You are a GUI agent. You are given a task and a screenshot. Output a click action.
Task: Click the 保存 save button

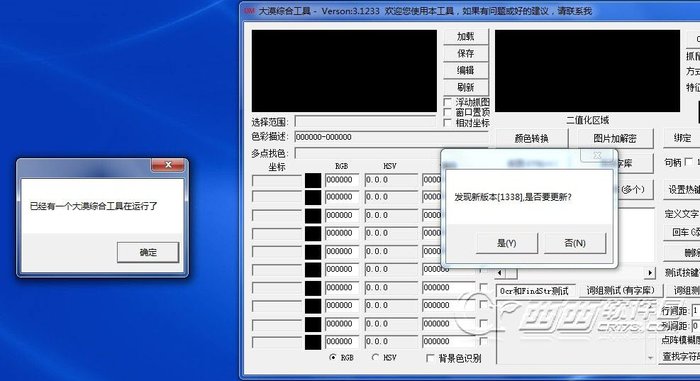pos(466,54)
